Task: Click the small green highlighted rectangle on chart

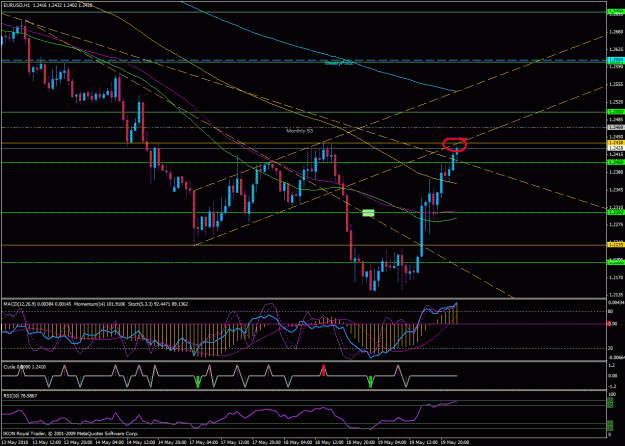Action: coord(368,213)
